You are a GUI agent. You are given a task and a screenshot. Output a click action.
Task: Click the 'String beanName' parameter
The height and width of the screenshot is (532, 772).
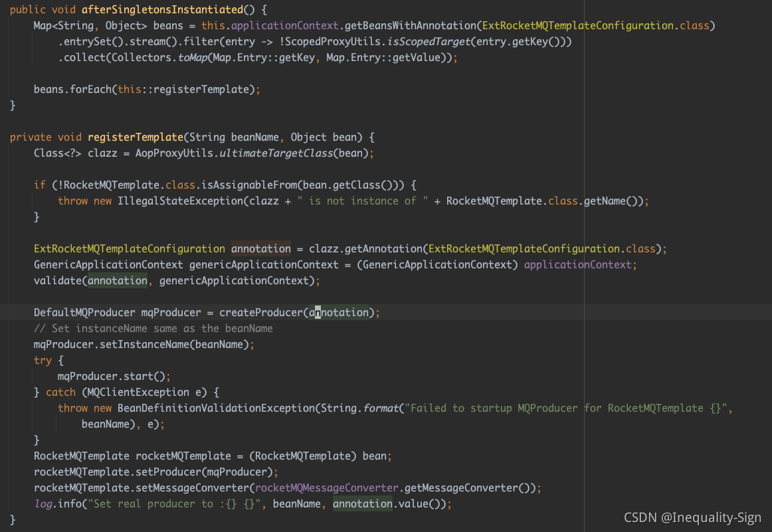[234, 137]
